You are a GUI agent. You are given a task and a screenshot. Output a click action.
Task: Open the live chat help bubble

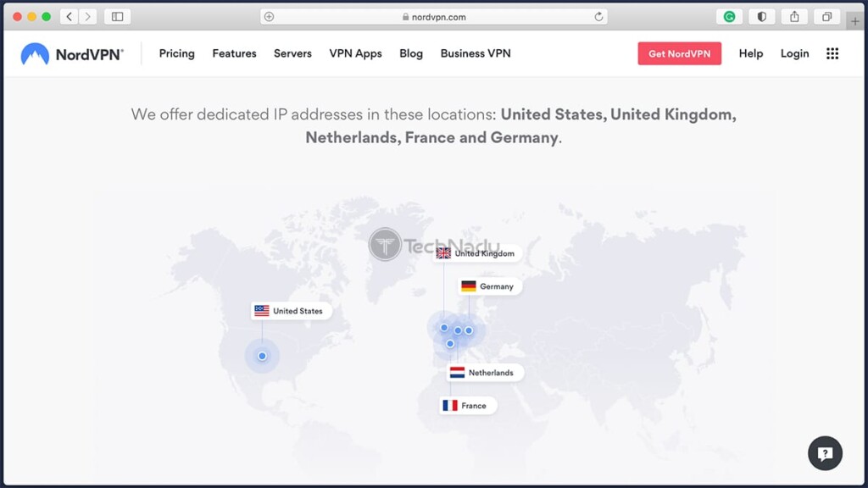(x=825, y=453)
